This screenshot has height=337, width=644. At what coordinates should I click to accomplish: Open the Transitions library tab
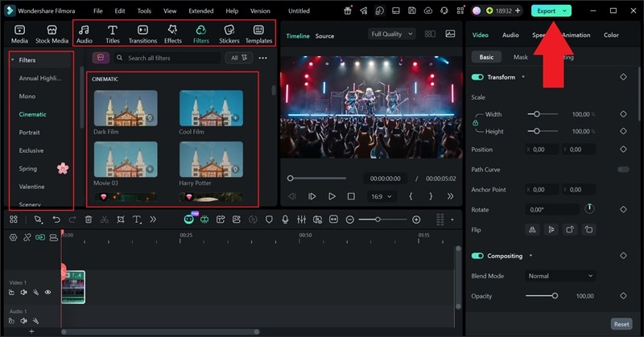(x=142, y=34)
